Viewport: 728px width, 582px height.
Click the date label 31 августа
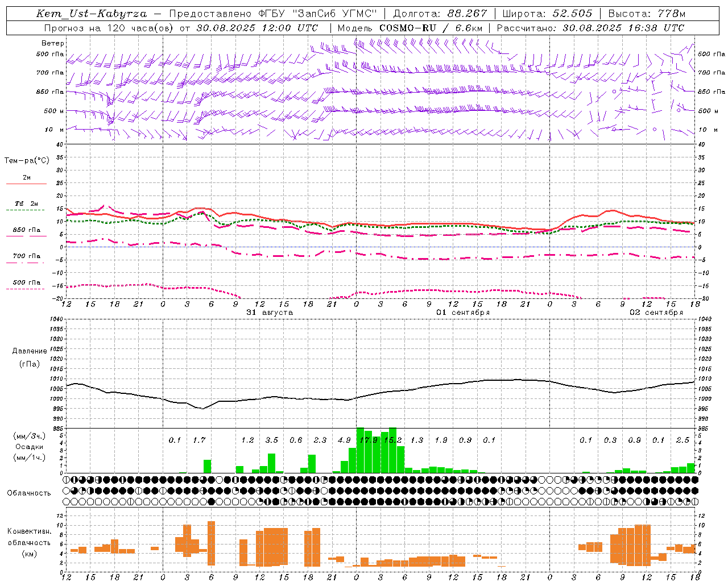270,313
